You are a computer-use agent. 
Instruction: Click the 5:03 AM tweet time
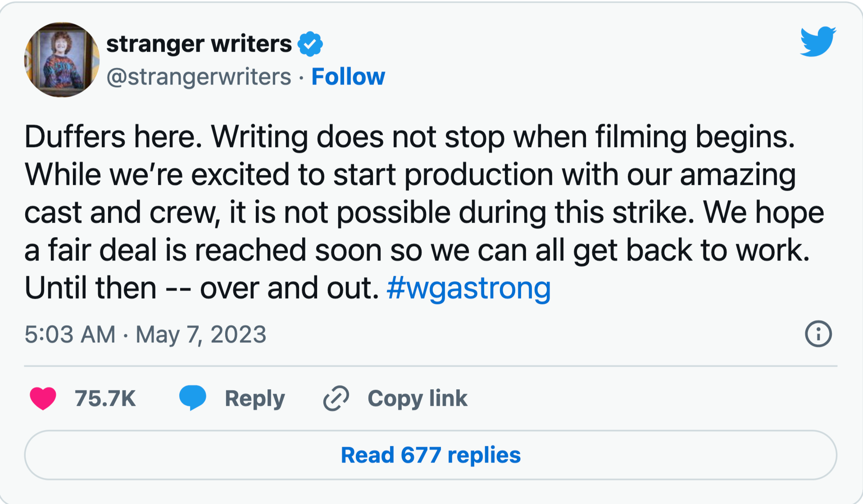click(x=70, y=335)
